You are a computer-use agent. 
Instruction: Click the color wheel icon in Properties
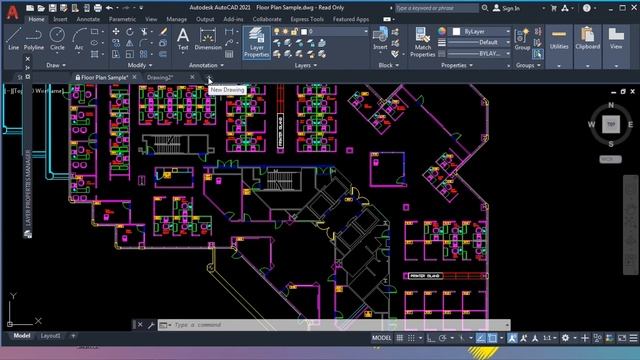coord(442,31)
